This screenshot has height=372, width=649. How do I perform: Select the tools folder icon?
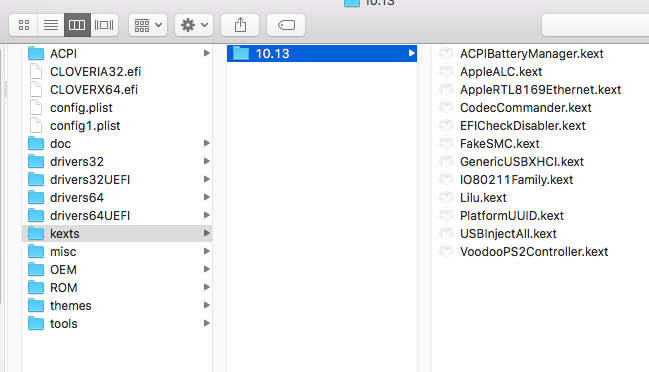(x=36, y=324)
